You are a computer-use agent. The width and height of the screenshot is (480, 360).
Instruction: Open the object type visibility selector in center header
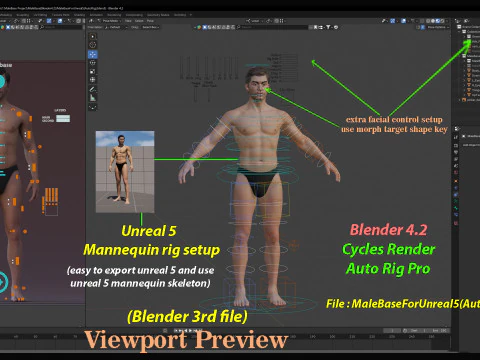point(384,21)
